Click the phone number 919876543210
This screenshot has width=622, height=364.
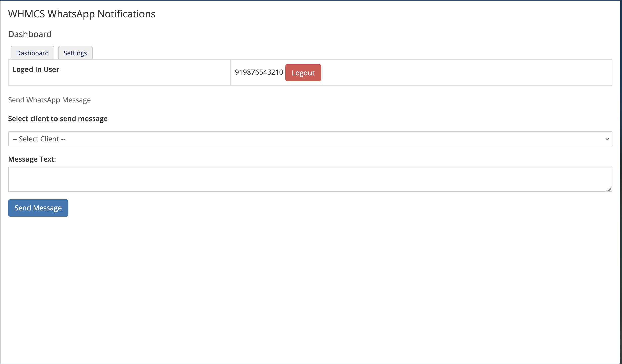259,72
